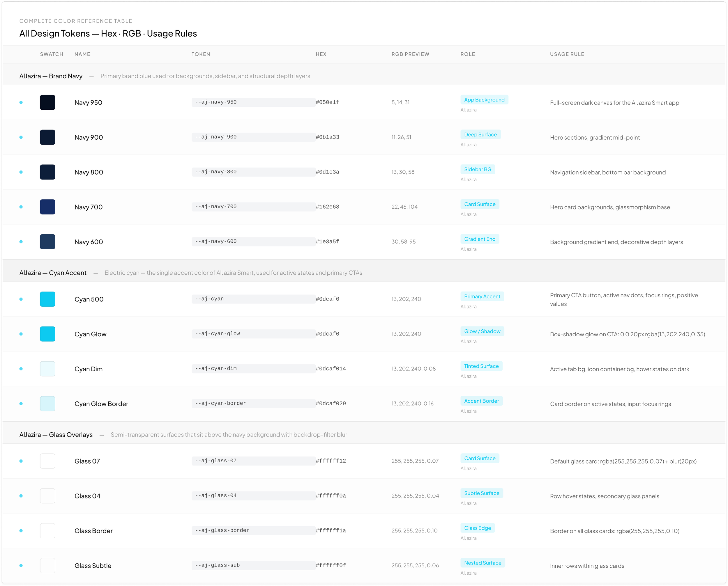
Task: Select the TOKEN column header
Action: point(201,54)
